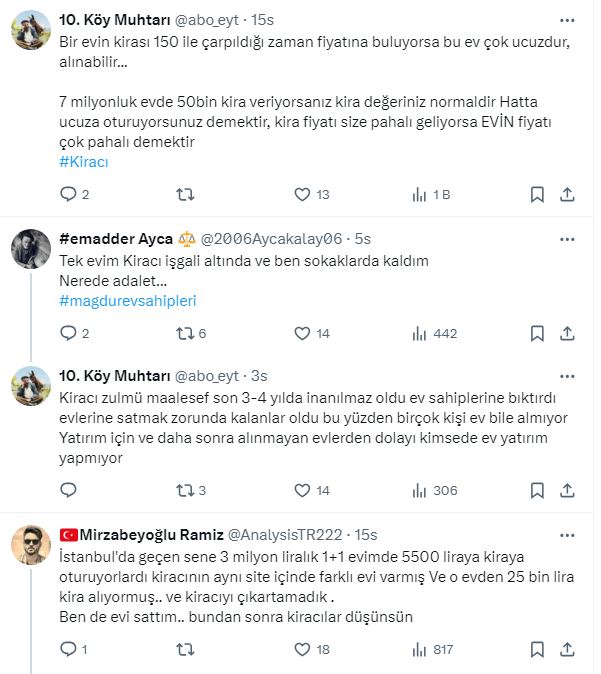
Task: Retweet the #emadder Ayca tweet
Action: point(186,334)
